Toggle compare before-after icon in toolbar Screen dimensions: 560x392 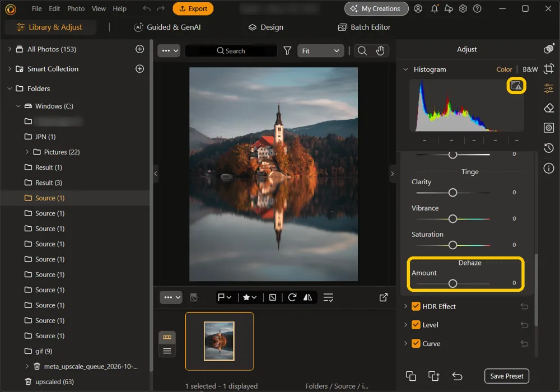pos(194,297)
